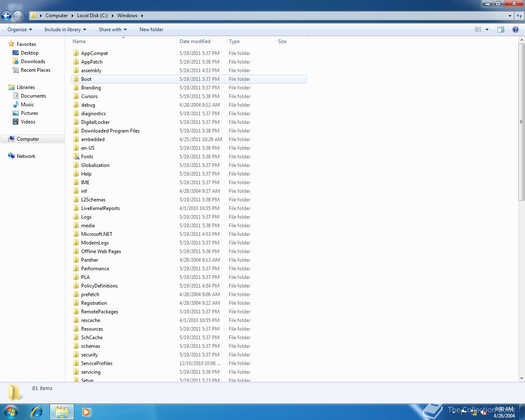The height and width of the screenshot is (420, 525).
Task: Click the Computer breadcrumb segment
Action: [x=57, y=16]
